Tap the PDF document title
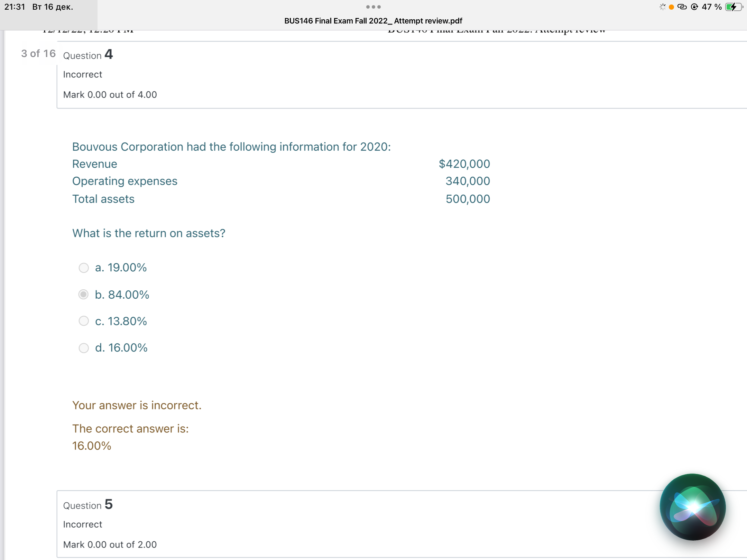747x560 pixels. click(373, 21)
